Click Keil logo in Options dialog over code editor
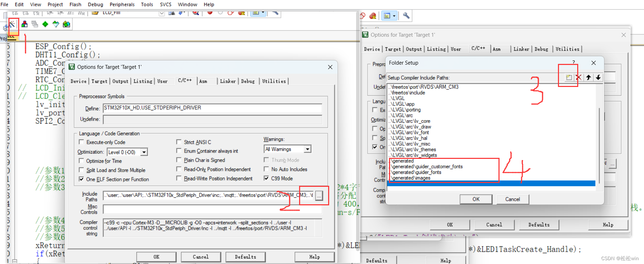Screen dimensions: 644x264 tap(72, 67)
